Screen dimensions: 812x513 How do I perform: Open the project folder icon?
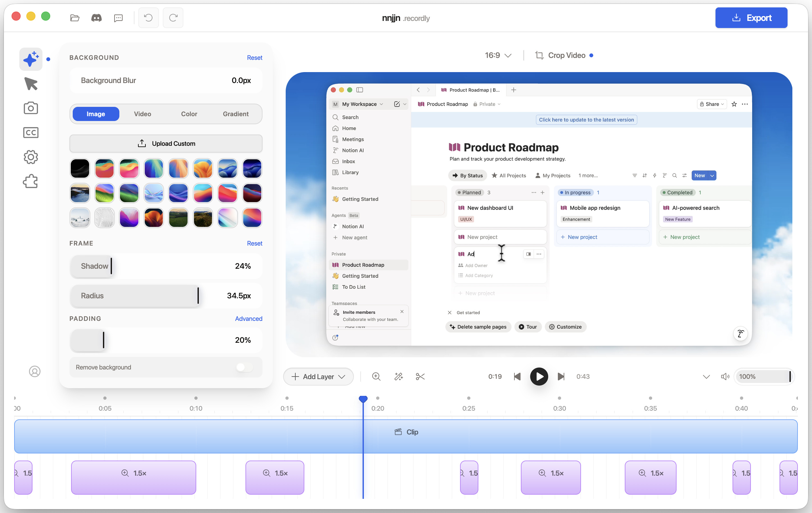(x=75, y=18)
